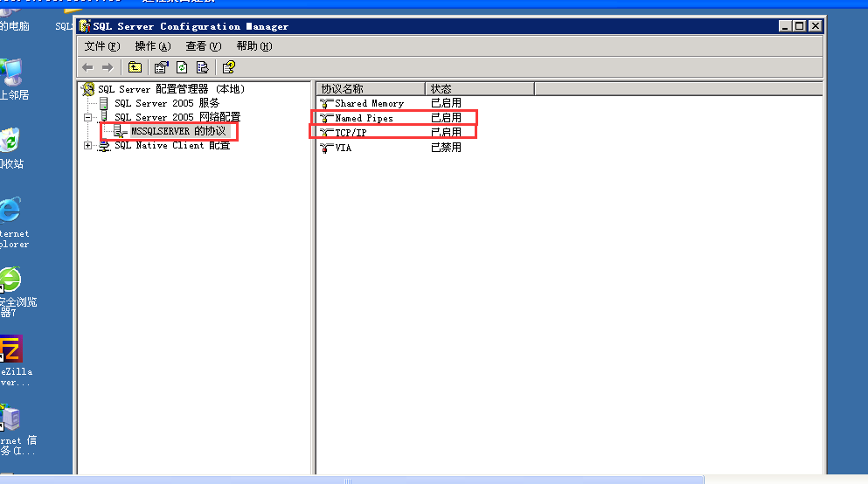The image size is (868, 484).
Task: Click the Forward arrow toolbar icon
Action: click(x=108, y=67)
